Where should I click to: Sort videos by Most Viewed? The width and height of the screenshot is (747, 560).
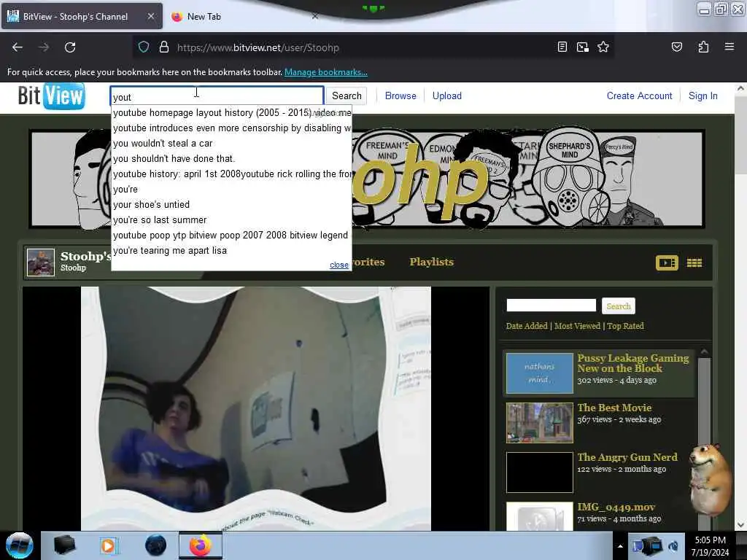(x=577, y=326)
